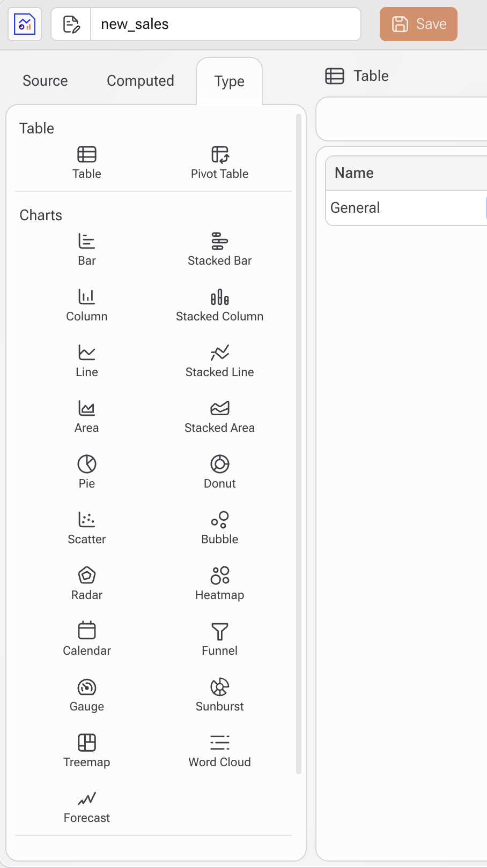Pick the Treemap chart type
The width and height of the screenshot is (487, 868).
click(87, 743)
